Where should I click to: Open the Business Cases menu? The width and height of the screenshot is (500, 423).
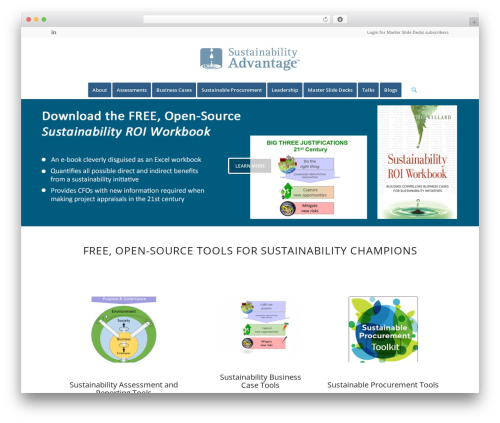[174, 90]
